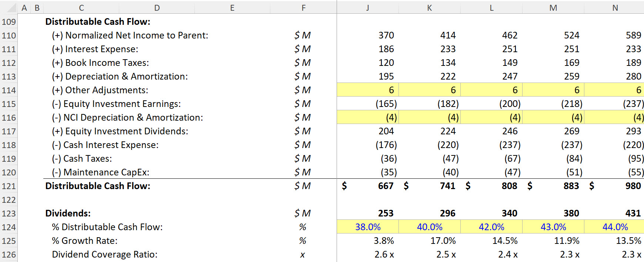This screenshot has height=262, width=644.
Task: Click the 40.0% payout input cell
Action: point(430,227)
